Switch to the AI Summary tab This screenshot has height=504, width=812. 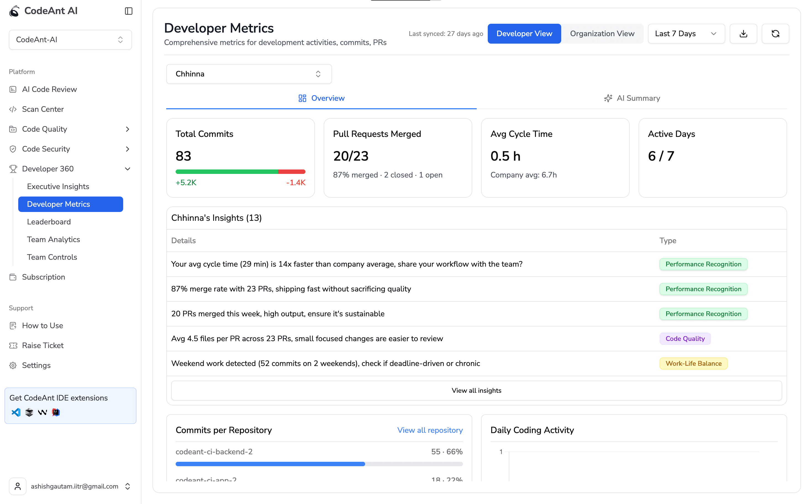click(x=632, y=98)
